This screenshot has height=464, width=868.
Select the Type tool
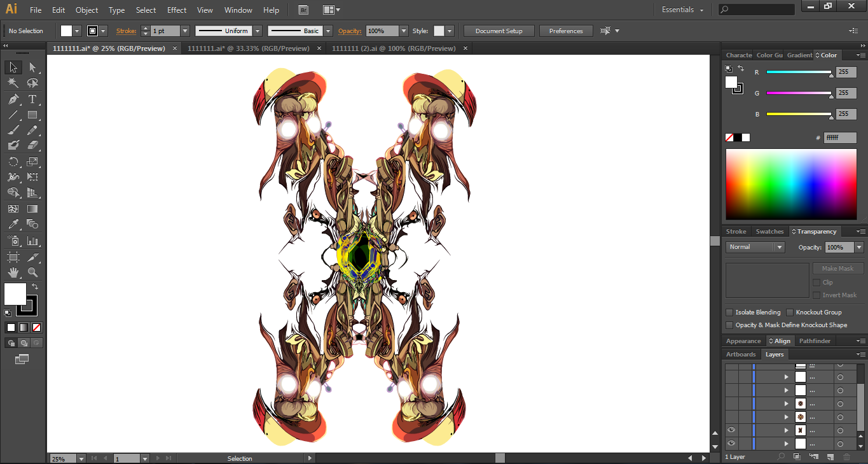tap(32, 99)
